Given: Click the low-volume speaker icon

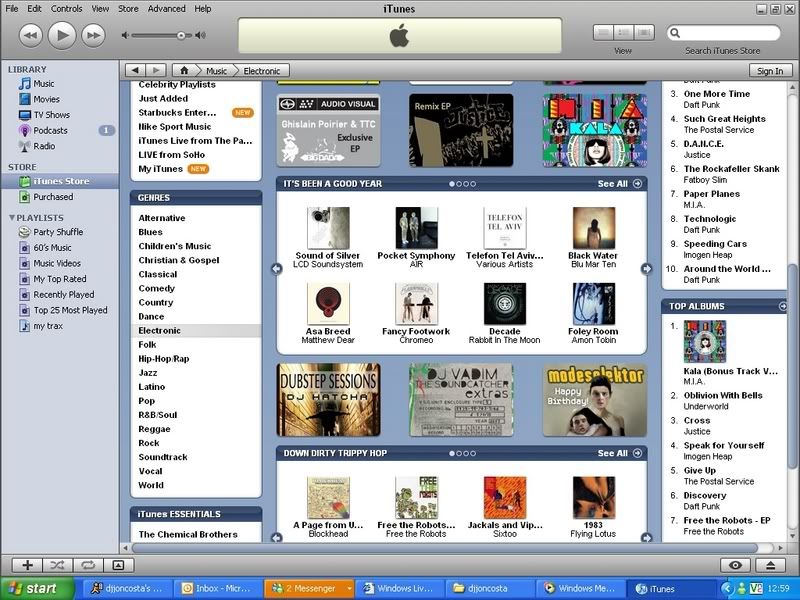Looking at the screenshot, I should 125,35.
